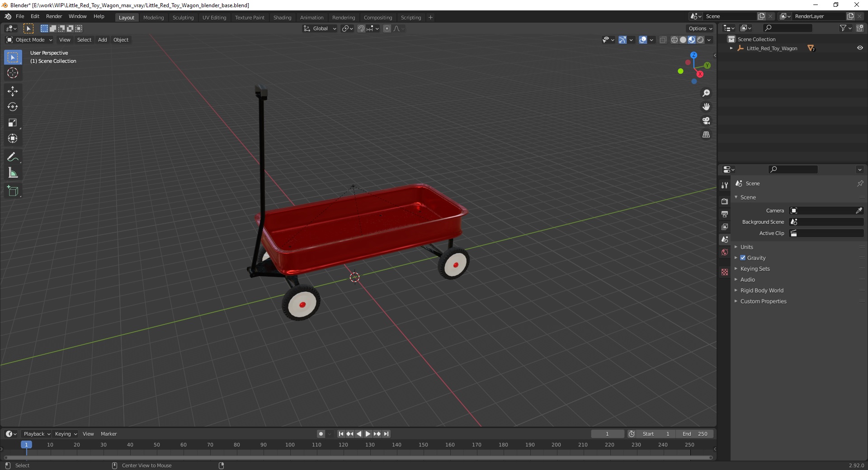Jump to the first frame
This screenshot has width=868, height=470.
click(x=341, y=434)
